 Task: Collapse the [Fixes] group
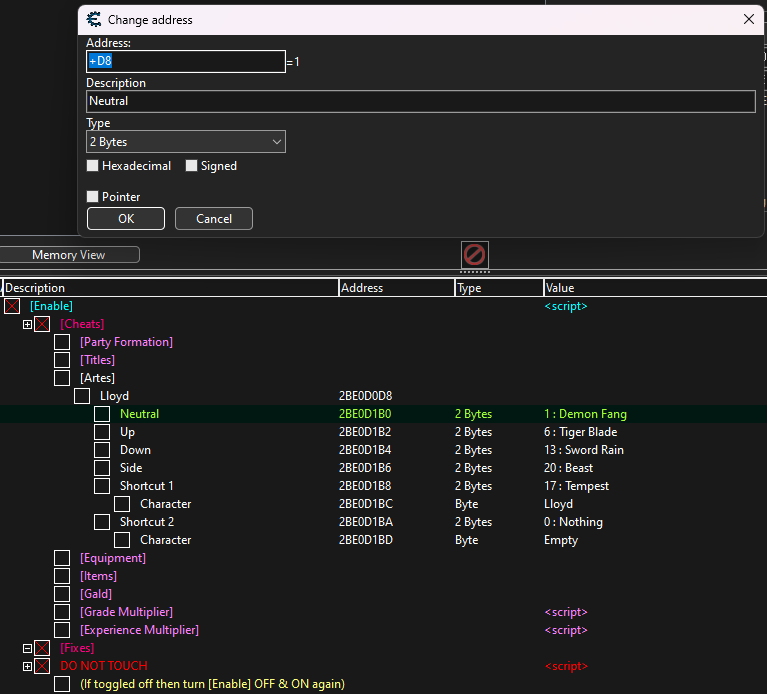(x=27, y=649)
